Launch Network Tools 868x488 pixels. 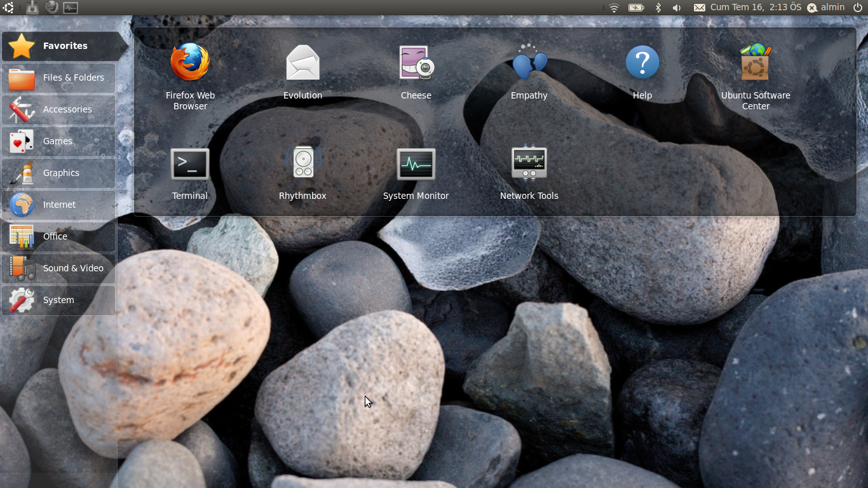[x=529, y=173]
